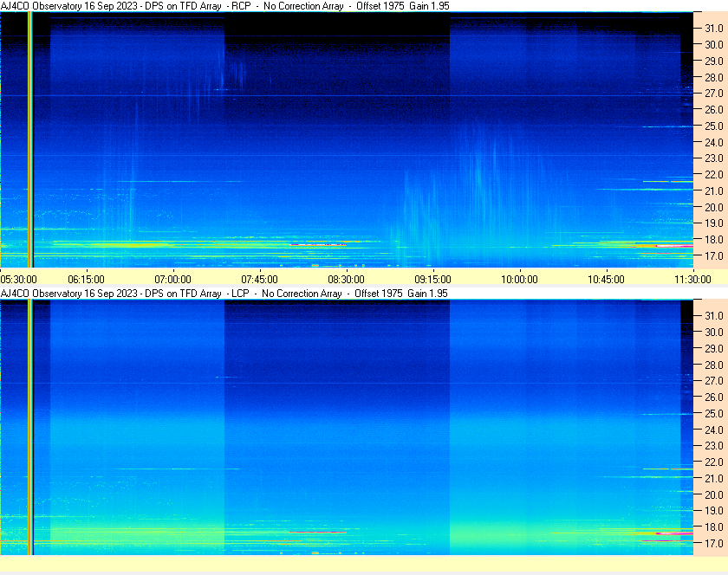Viewport: 728px width, 575px height.
Task: Pick the 17.0 frequency label on LCP plot
Action: 714,543
